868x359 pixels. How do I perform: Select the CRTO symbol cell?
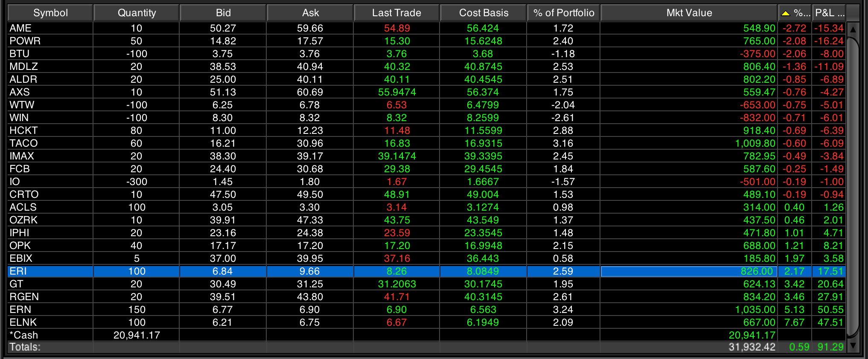[x=50, y=194]
